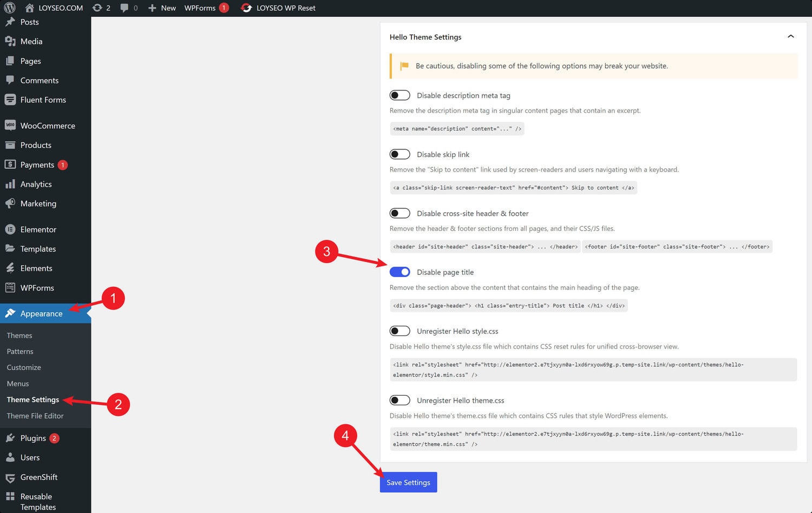Toggle Unregister Hello theme.css switch
This screenshot has height=513, width=812.
pos(400,400)
